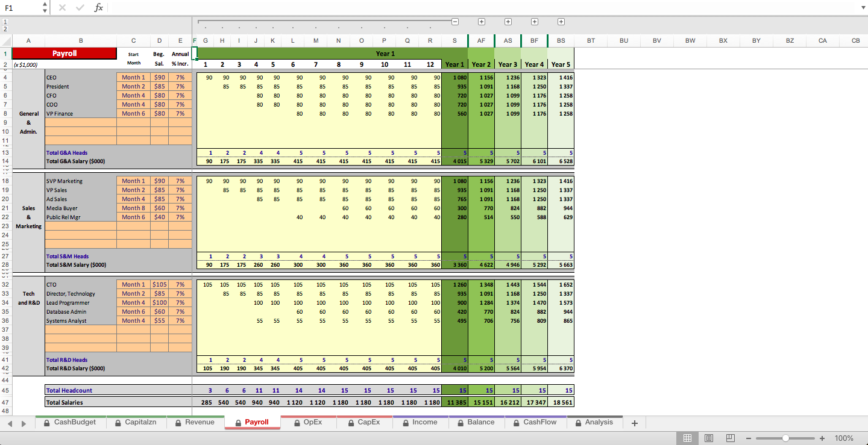Select CEO beginning salary $90 cell

[x=159, y=77]
